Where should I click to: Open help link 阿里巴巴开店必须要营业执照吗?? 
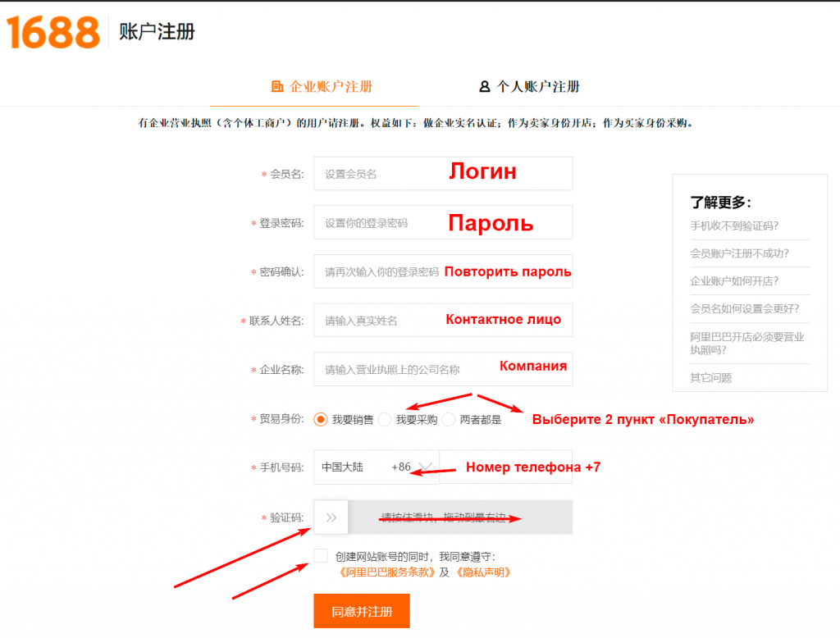(747, 344)
